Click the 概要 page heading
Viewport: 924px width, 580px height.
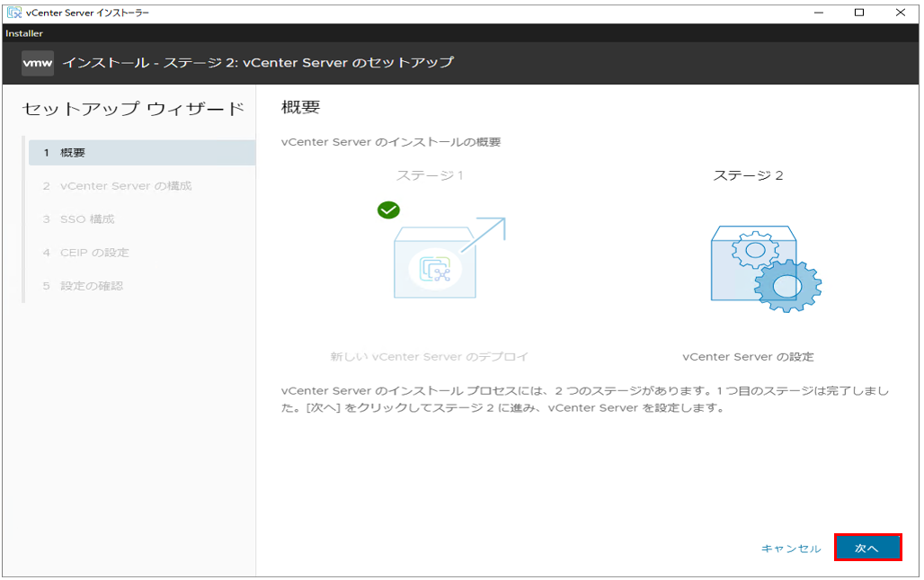click(300, 107)
